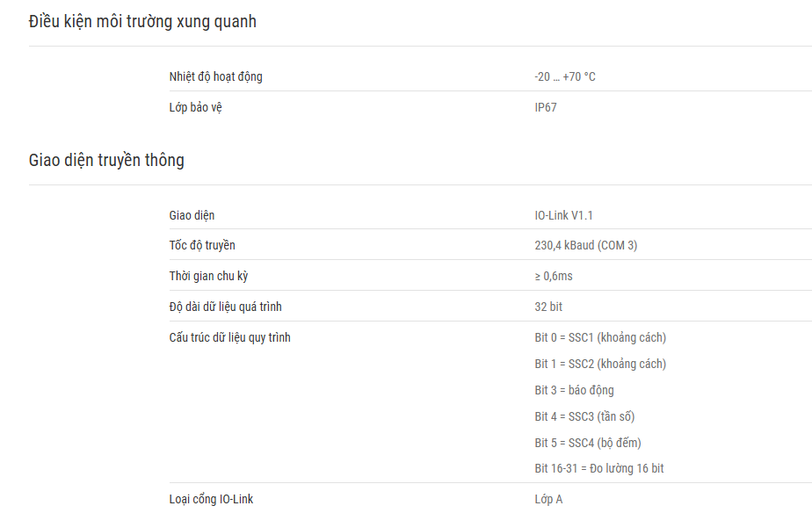This screenshot has height=513, width=812.
Task: Click the 'Bit 5 = SSC4 (bộ đếm)' line
Action: 588,443
